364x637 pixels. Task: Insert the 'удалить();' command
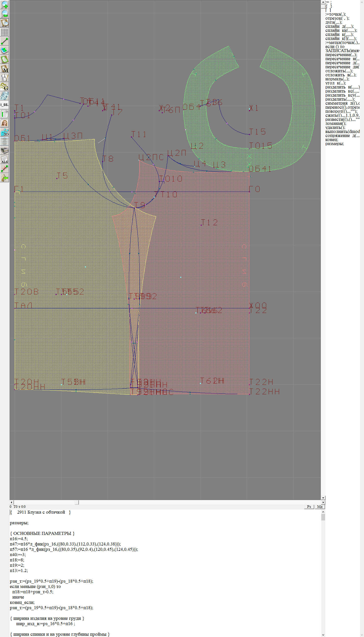335,127
